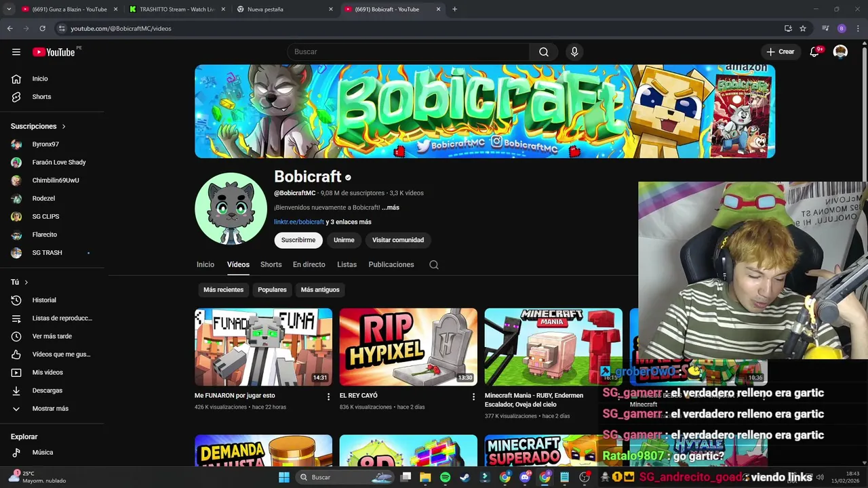Start voice search with microphone icon

(574, 52)
